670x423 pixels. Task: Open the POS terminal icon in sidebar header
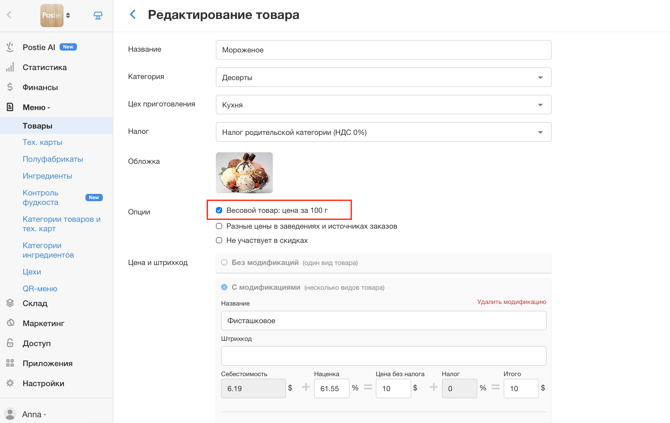pyautogui.click(x=98, y=15)
